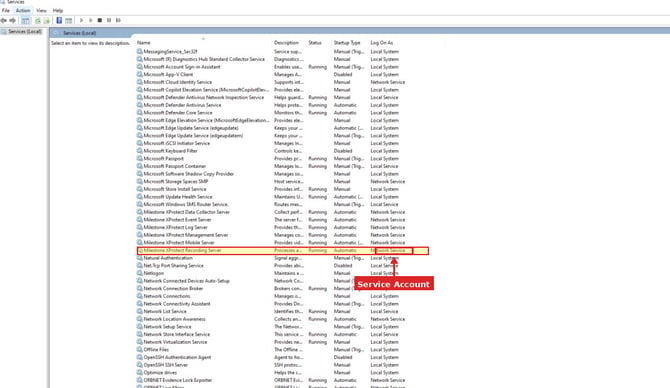Click the Forward arrow in toolbar
The width and height of the screenshot is (670, 388).
[x=13, y=20]
